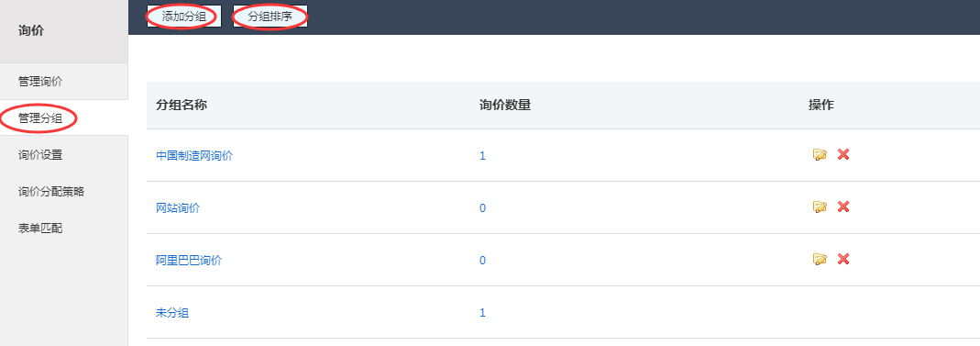
Task: Open the 阿里巴巴询价 group link
Action: coord(189,261)
